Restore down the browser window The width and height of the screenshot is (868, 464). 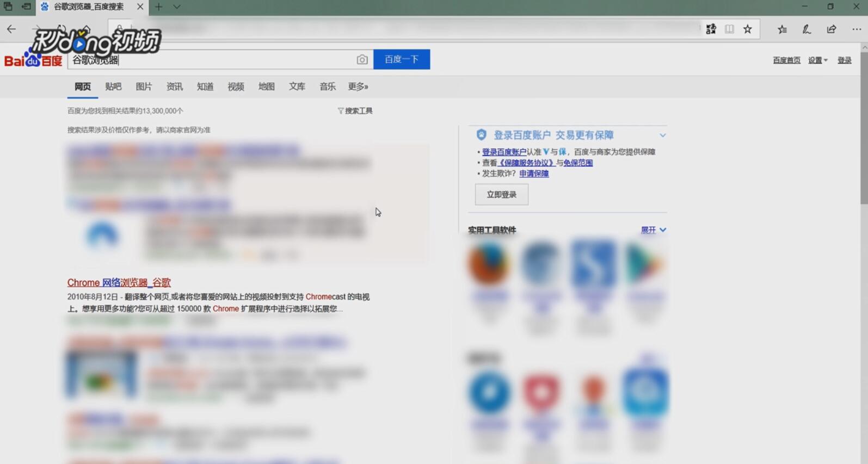click(830, 7)
